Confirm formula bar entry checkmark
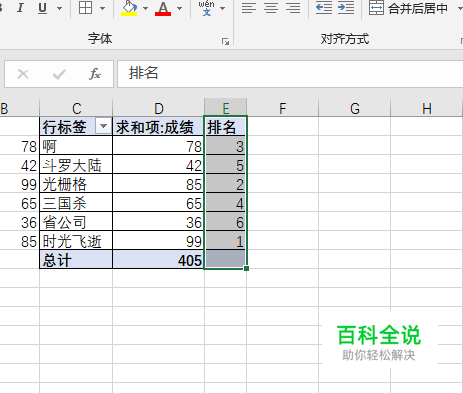Viewport: 463px width, 393px height. point(59,74)
